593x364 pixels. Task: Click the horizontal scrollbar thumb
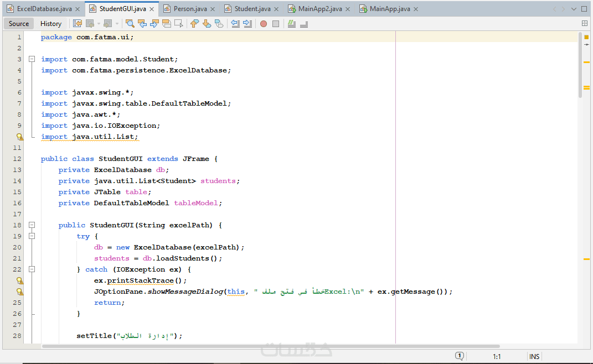tap(271, 346)
